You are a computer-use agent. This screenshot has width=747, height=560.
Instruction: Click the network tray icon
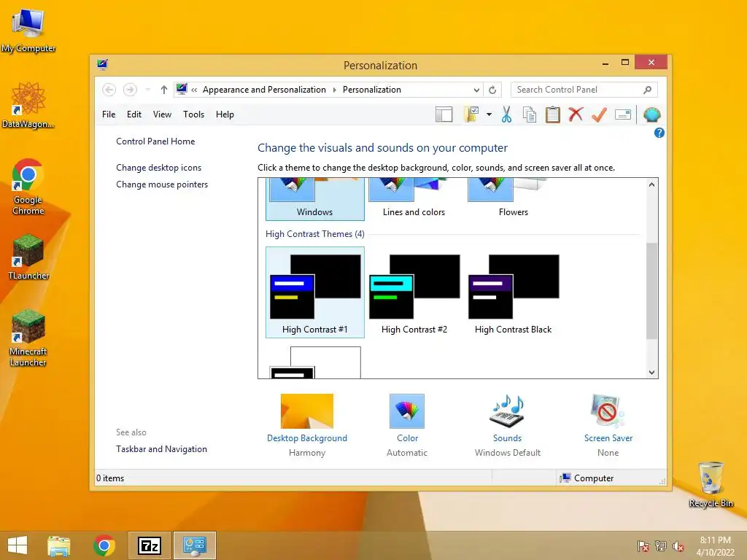(x=661, y=546)
